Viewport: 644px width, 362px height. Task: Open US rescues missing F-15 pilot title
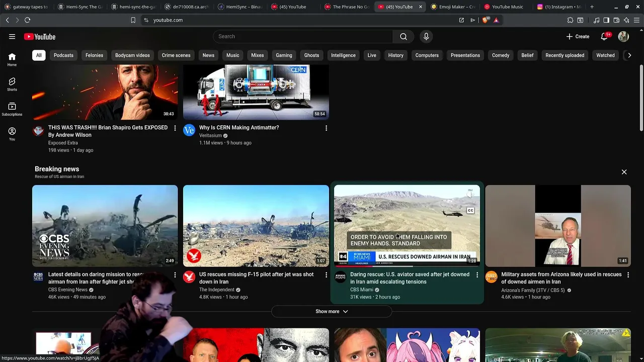tap(257, 278)
